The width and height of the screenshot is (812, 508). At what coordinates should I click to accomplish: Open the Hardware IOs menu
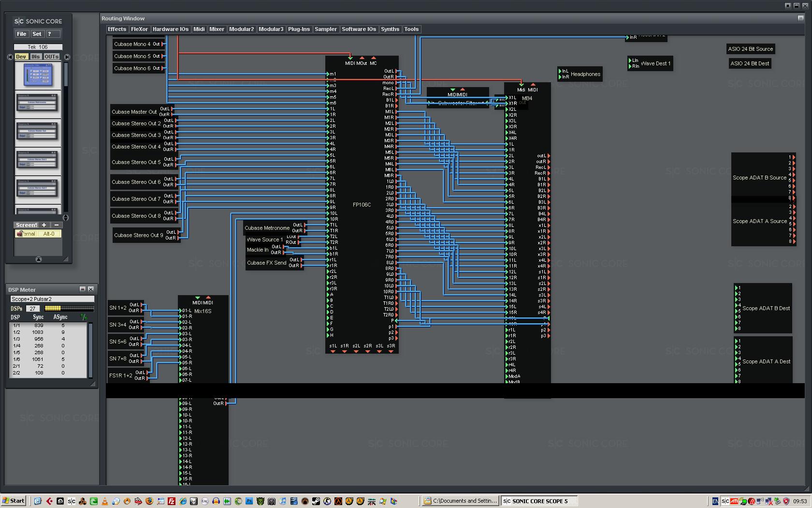click(171, 29)
